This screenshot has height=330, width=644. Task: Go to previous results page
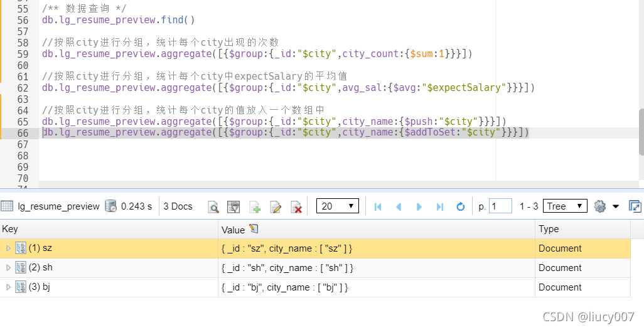399,206
